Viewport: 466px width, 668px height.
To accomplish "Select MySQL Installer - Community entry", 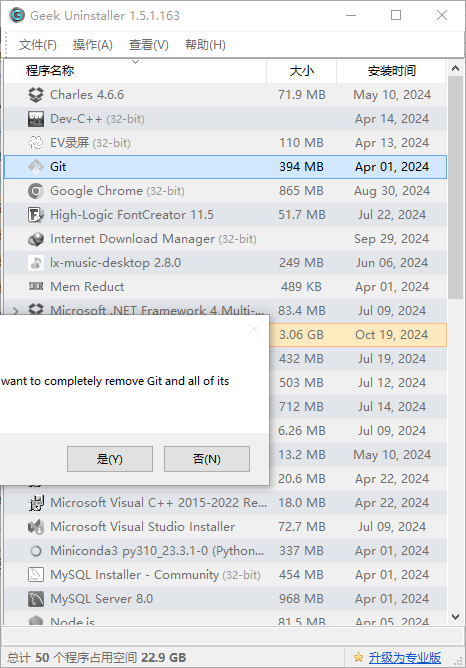I will coord(155,575).
